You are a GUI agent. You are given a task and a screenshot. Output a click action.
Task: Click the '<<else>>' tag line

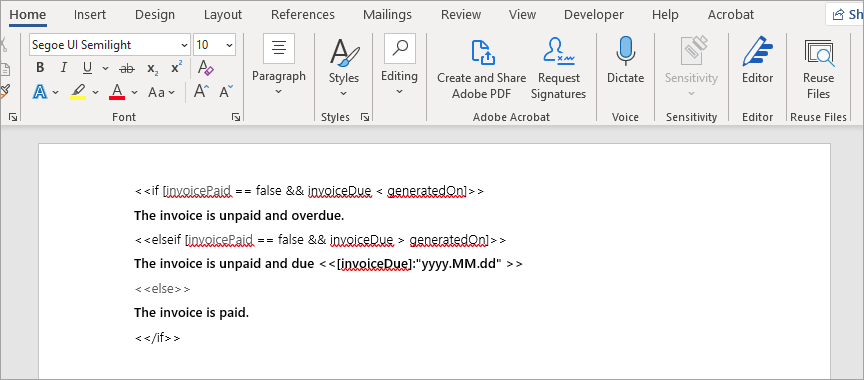tap(163, 289)
